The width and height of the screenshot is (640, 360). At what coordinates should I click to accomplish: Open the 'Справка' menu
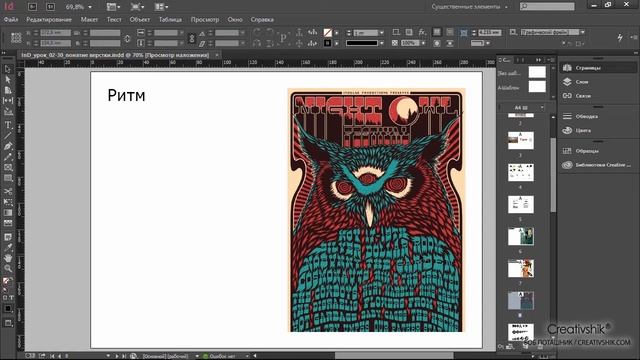(x=262, y=20)
